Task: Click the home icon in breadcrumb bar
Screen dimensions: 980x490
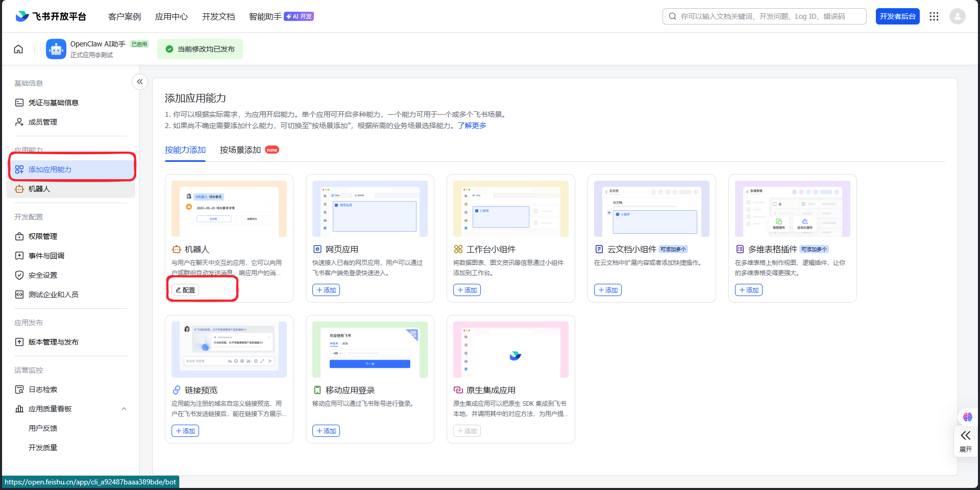Action: pyautogui.click(x=18, y=49)
